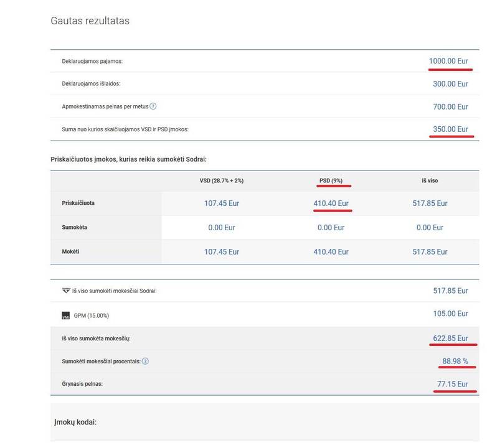Click the VSD (28.7% + 2%) column header
The image size is (487, 448).
pos(222,180)
